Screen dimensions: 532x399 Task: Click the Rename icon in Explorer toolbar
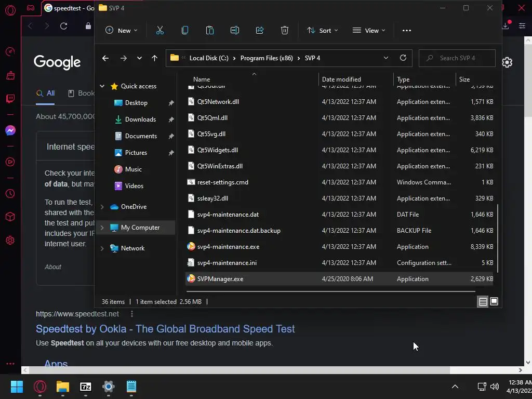coord(235,31)
